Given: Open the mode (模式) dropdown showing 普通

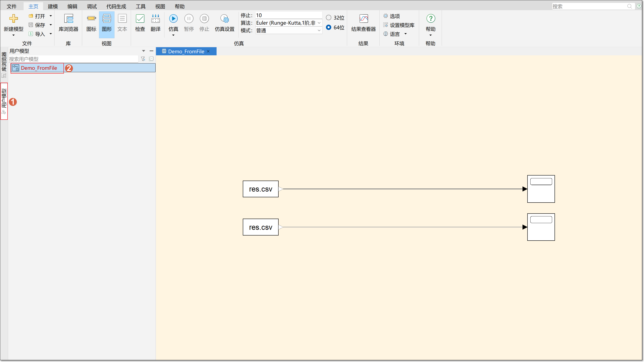Looking at the screenshot, I should click(319, 31).
